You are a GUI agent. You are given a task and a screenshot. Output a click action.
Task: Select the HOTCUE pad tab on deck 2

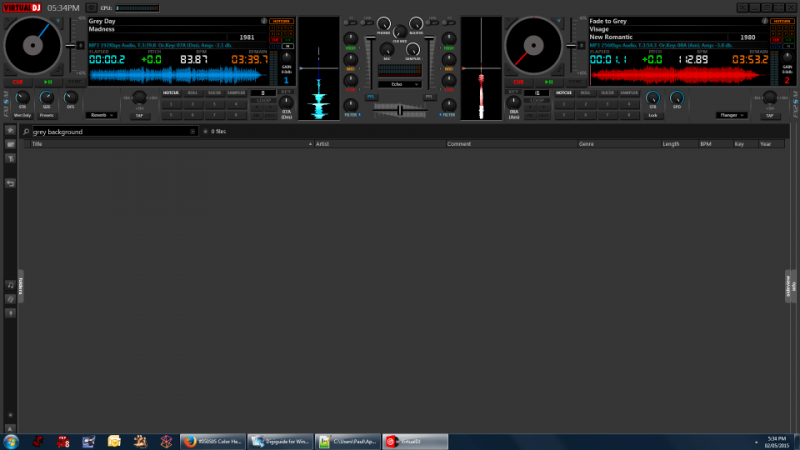tap(564, 93)
